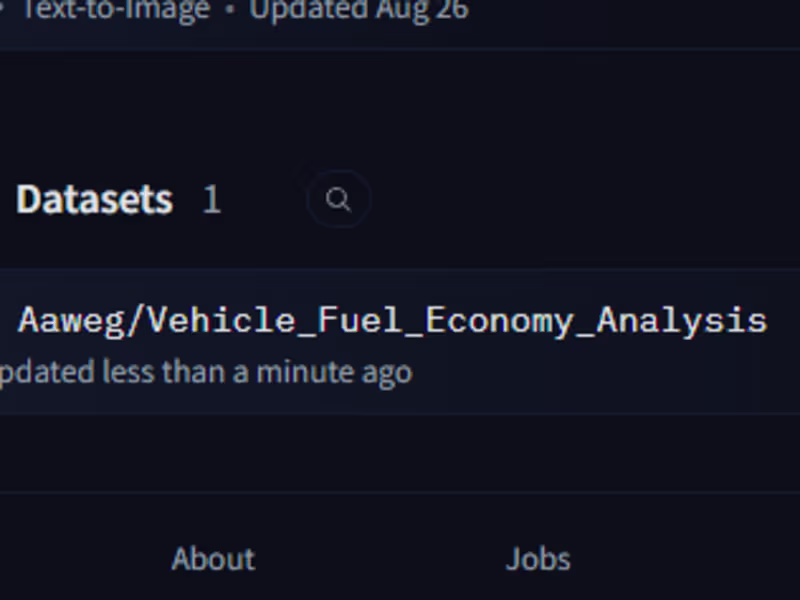Click the bullet separator before "Updated Aug 26"
The image size is (800, 600).
pyautogui.click(x=230, y=12)
